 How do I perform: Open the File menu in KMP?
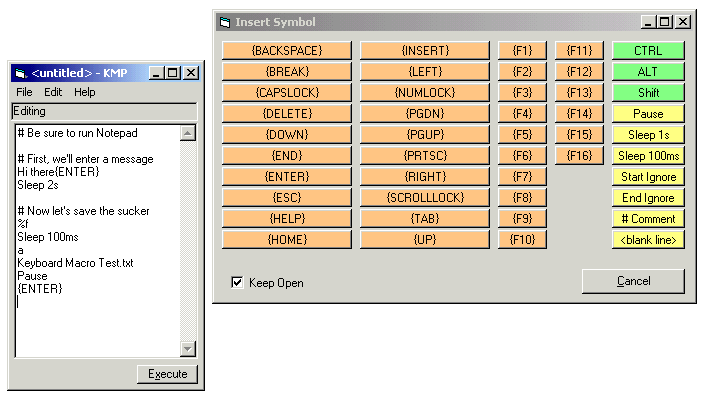pos(24,92)
